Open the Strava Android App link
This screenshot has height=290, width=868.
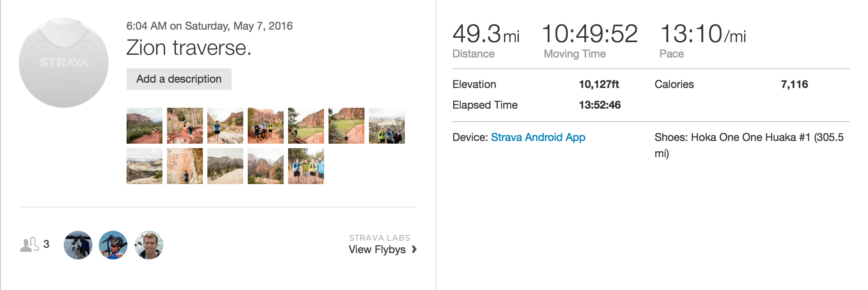pyautogui.click(x=538, y=137)
